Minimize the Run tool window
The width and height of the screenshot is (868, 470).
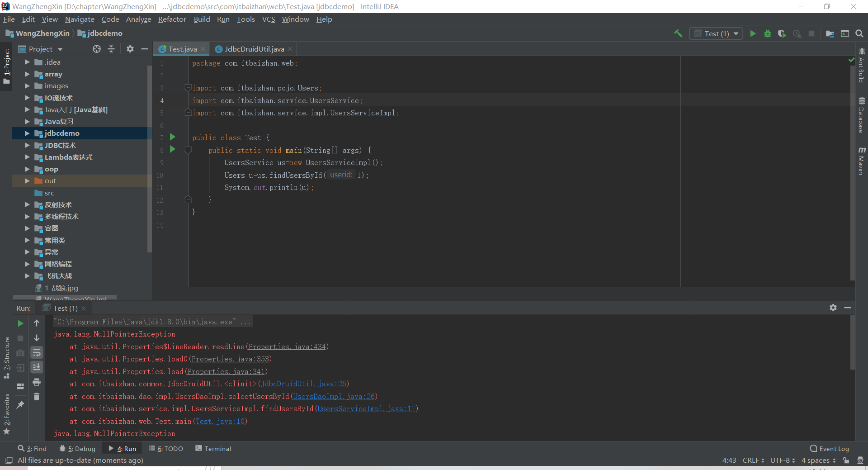(x=848, y=308)
